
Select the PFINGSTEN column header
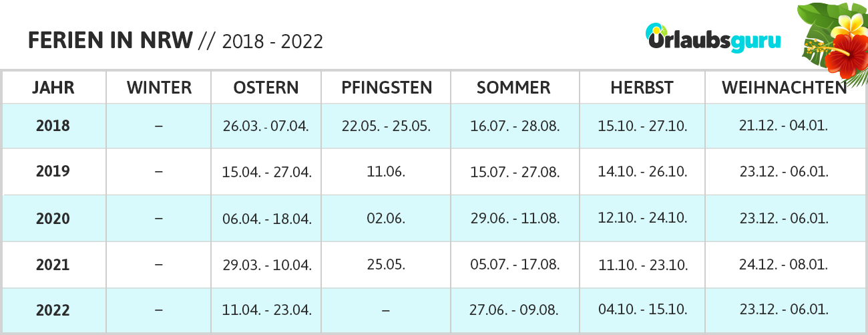[x=386, y=88]
